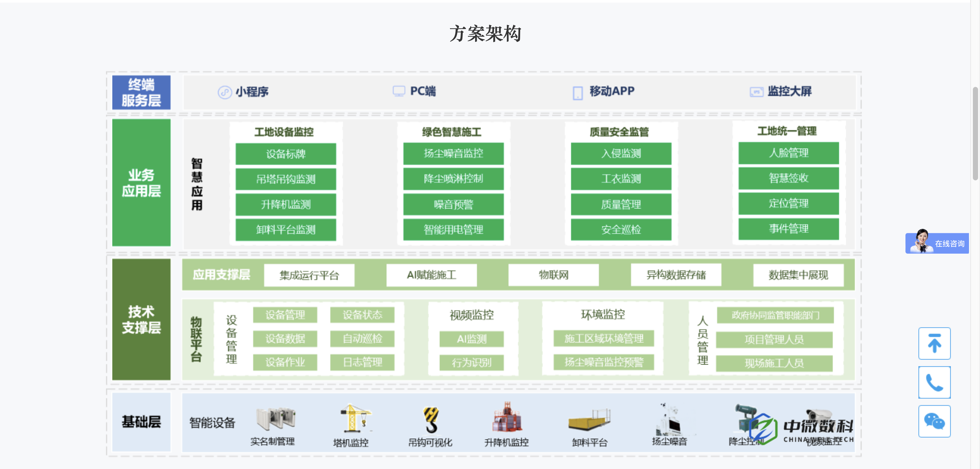Click the 施工区域环境管理 box
The height and width of the screenshot is (469, 980).
[x=604, y=338]
